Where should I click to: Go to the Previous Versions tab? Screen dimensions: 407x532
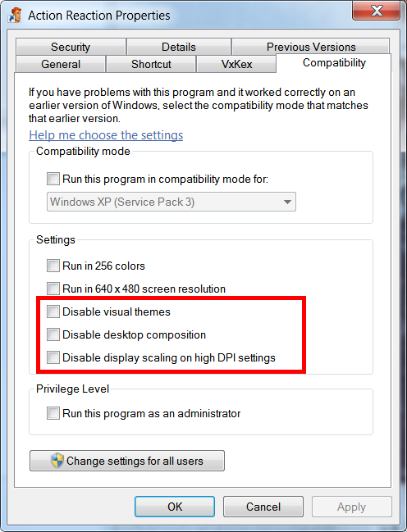pos(311,47)
